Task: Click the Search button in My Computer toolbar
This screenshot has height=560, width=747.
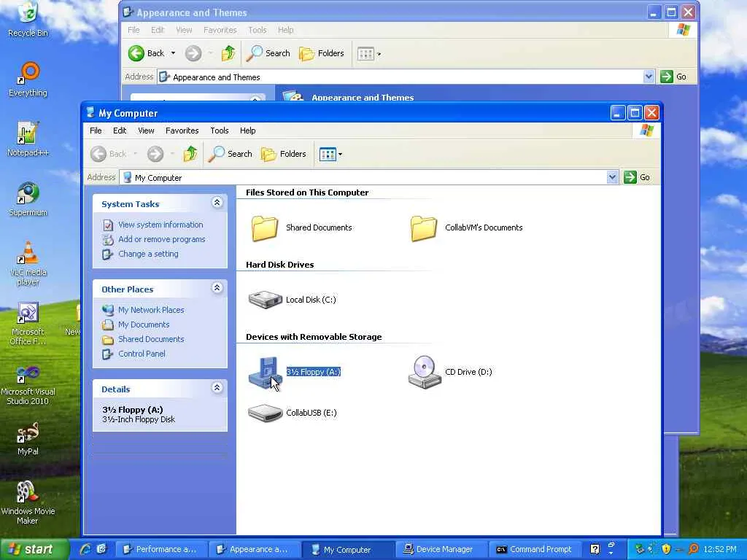Action: pos(231,154)
